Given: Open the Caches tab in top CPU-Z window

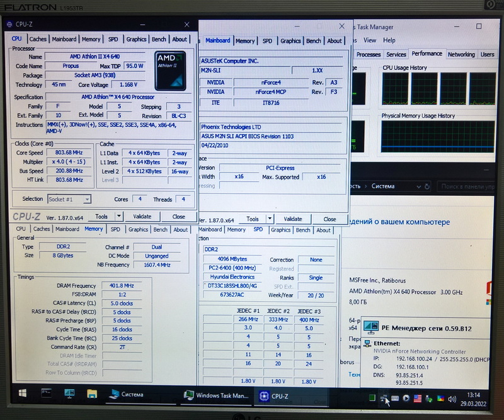Looking at the screenshot, I should tap(38, 39).
